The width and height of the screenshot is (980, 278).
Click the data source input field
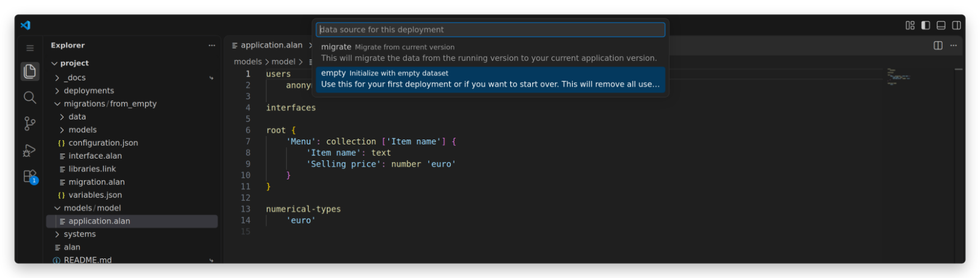tap(490, 29)
